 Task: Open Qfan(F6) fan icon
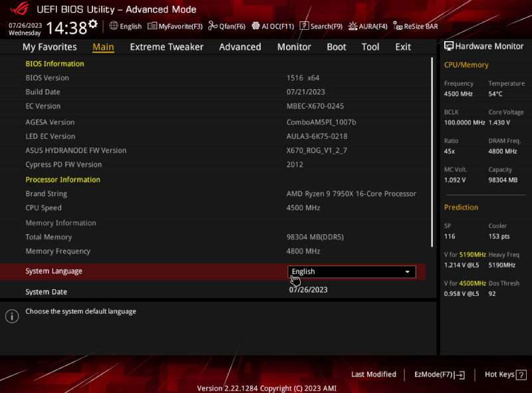click(x=213, y=26)
